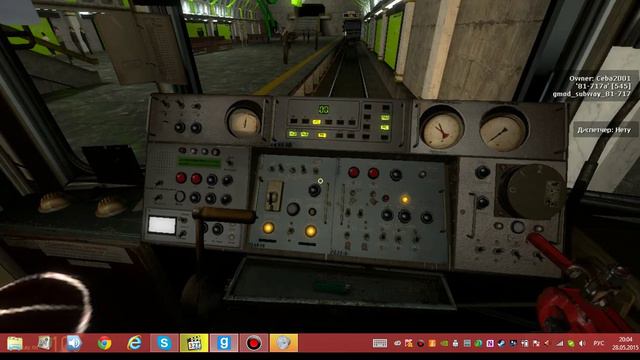Click the leftmost lit lamp in the bottom indicator row
The width and height of the screenshot is (640, 360).
[x=293, y=133]
